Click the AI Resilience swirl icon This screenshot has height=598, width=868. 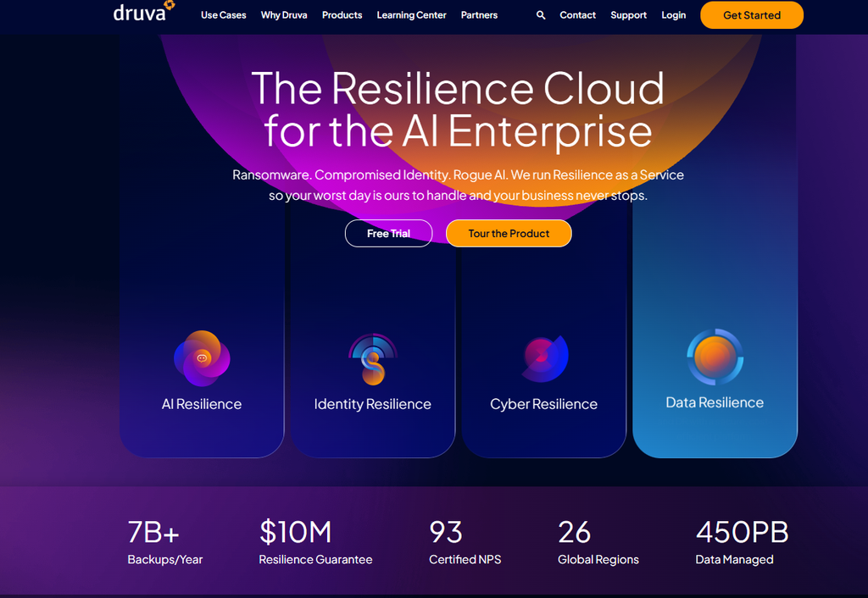point(202,358)
